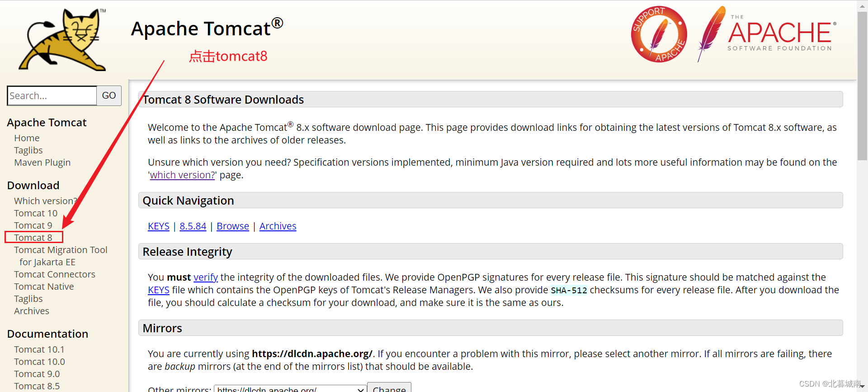The width and height of the screenshot is (868, 392).
Task: Open the Browse link in Quick Navigation
Action: coord(232,226)
